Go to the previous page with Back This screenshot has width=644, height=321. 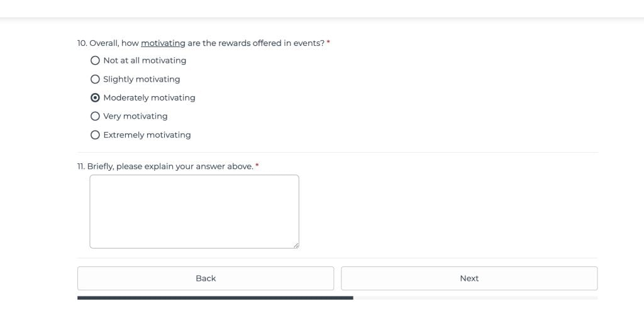(x=206, y=278)
